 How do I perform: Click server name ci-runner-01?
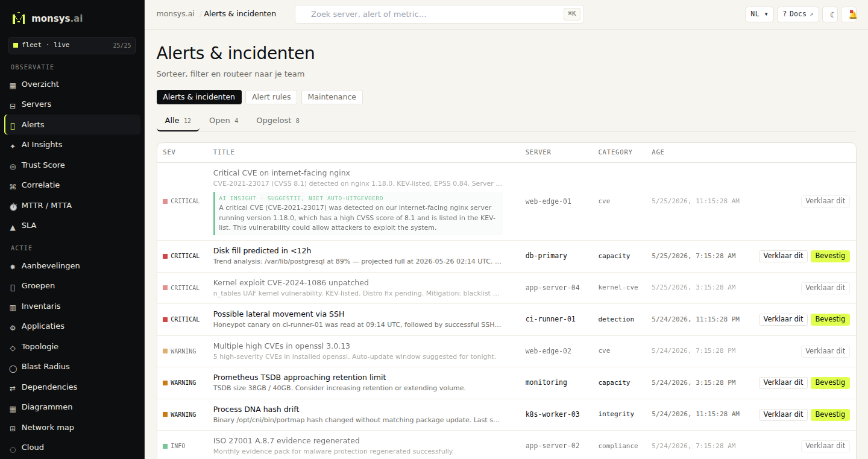tap(550, 319)
